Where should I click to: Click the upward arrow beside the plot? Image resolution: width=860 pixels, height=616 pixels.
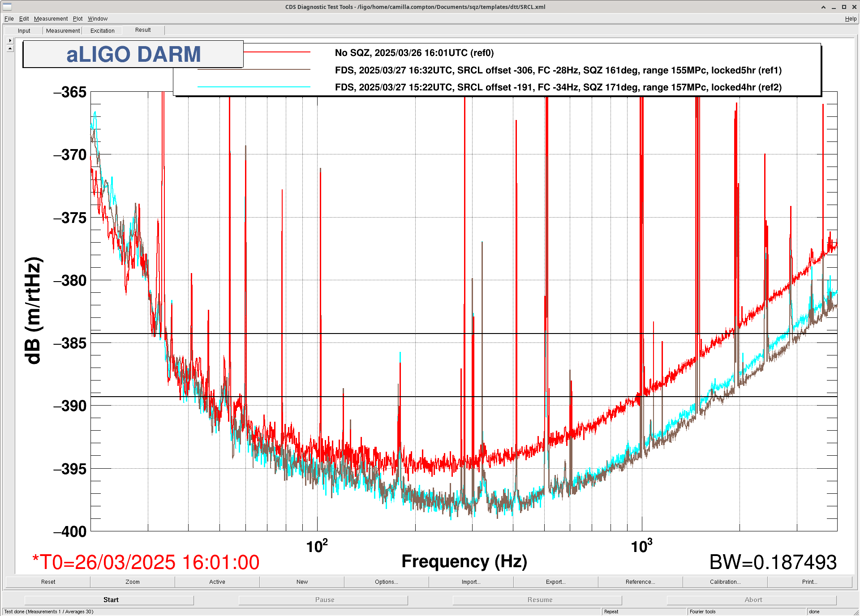(10, 48)
